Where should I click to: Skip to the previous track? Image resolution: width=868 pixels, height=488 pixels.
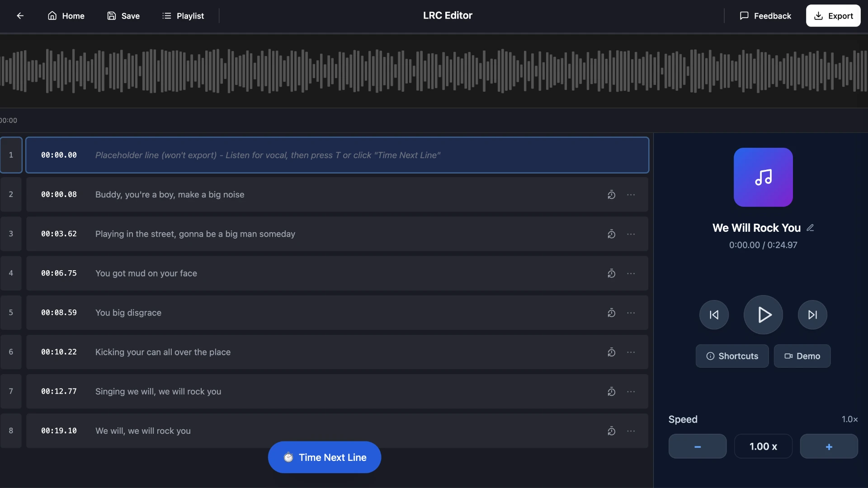pyautogui.click(x=713, y=314)
